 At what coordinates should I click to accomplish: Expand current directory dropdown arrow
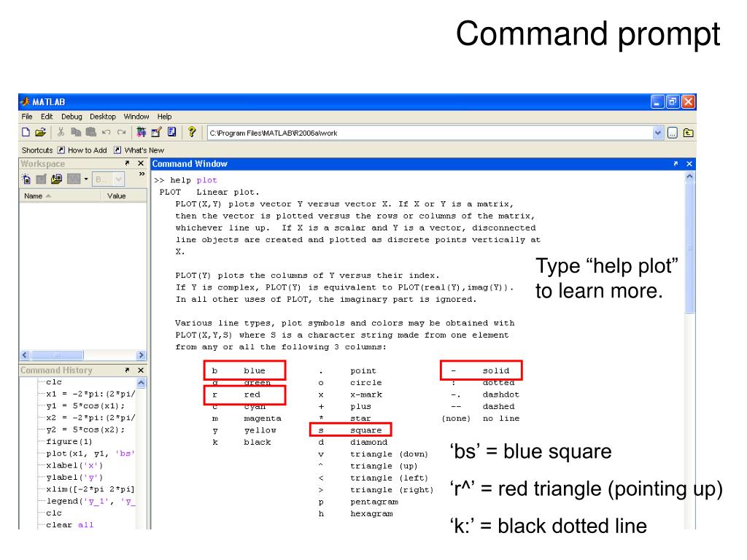click(657, 133)
